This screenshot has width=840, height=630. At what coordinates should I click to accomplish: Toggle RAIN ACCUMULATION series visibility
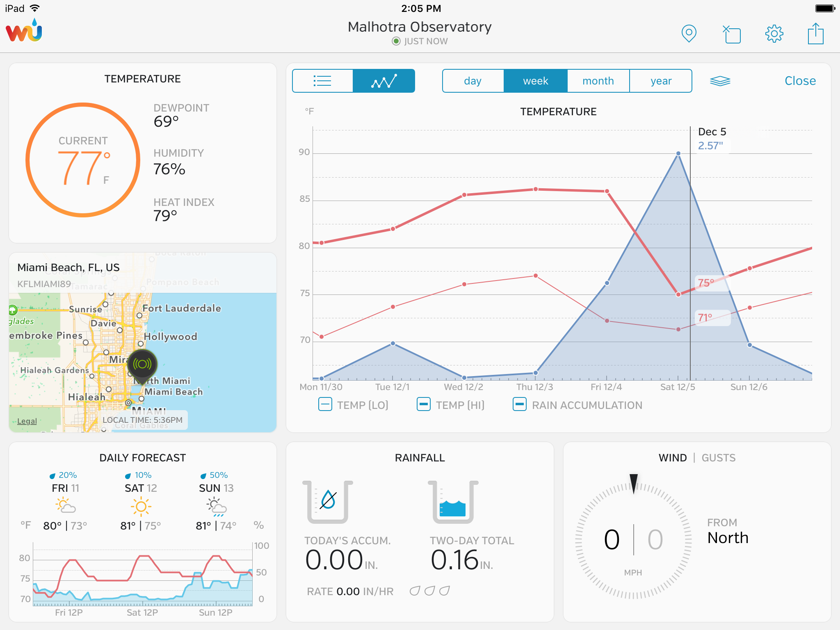point(519,404)
